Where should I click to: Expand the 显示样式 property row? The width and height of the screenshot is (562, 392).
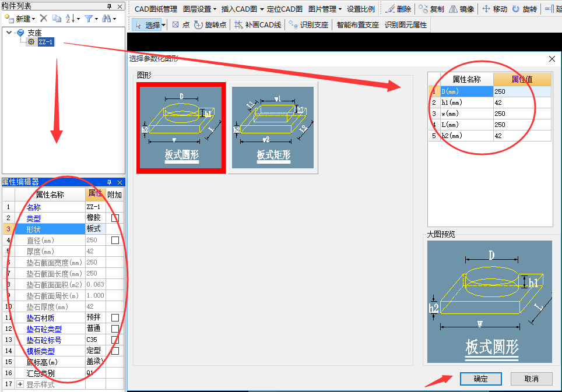point(20,384)
